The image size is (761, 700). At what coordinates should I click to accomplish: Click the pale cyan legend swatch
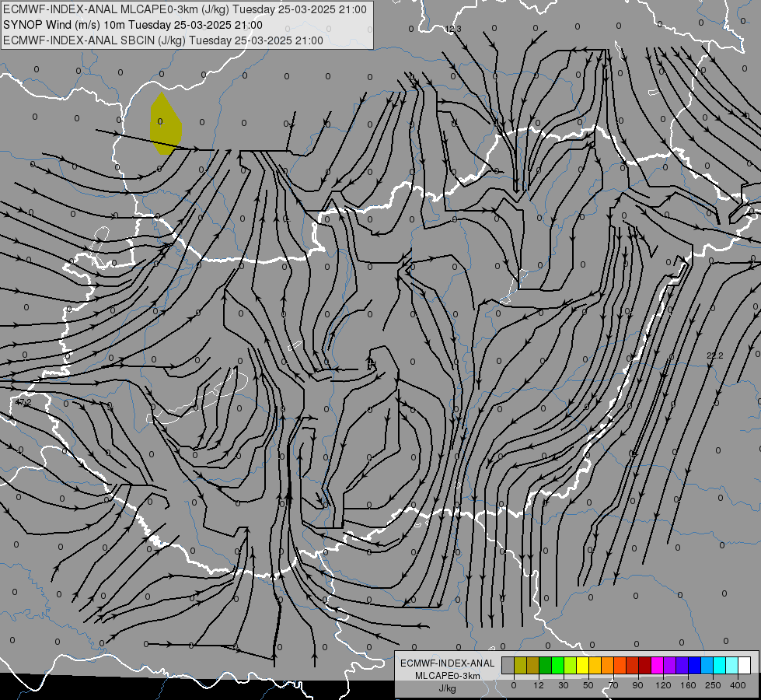[x=732, y=665]
